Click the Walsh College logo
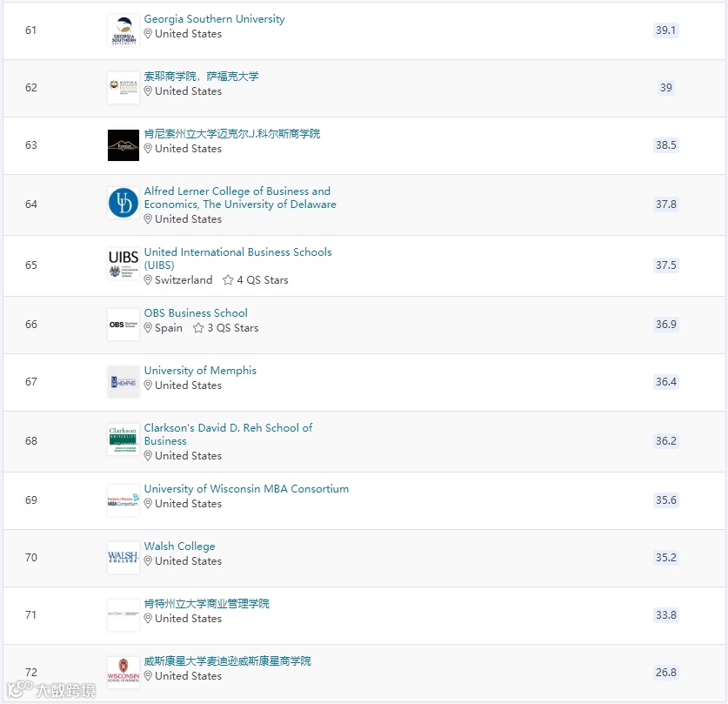728x704 pixels. click(x=124, y=558)
